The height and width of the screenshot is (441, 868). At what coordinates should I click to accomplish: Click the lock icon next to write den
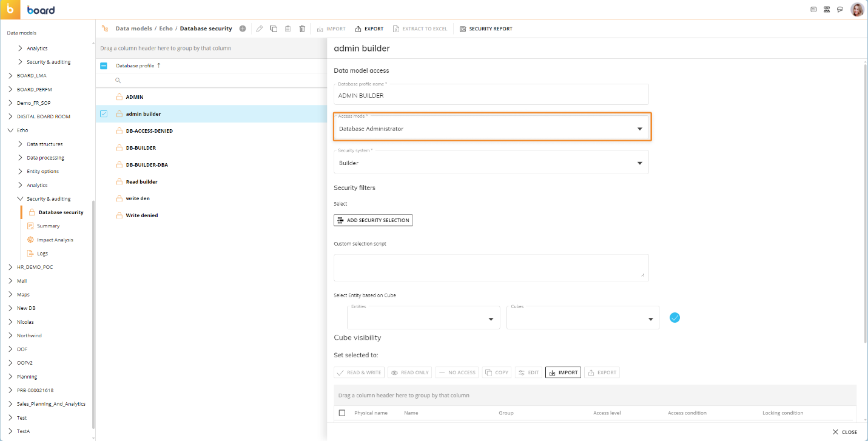119,198
